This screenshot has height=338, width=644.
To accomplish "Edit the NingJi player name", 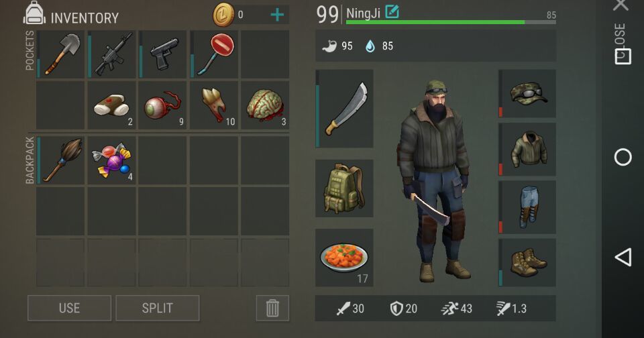I will coord(392,11).
